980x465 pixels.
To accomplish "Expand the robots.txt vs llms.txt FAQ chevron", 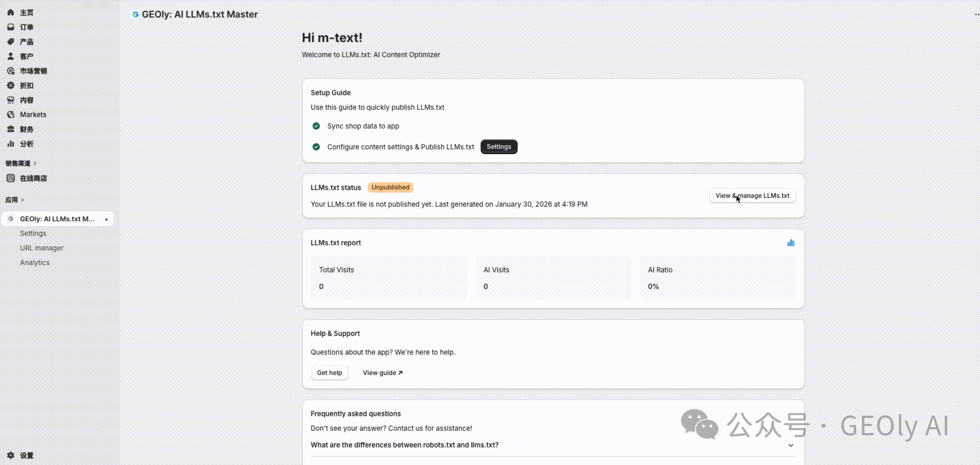I will click(x=791, y=445).
